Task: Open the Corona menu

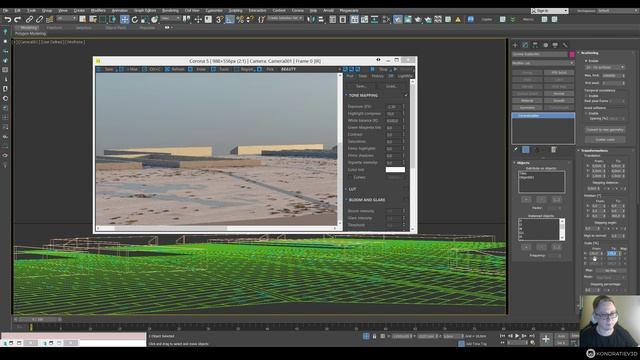Action: pyautogui.click(x=298, y=11)
